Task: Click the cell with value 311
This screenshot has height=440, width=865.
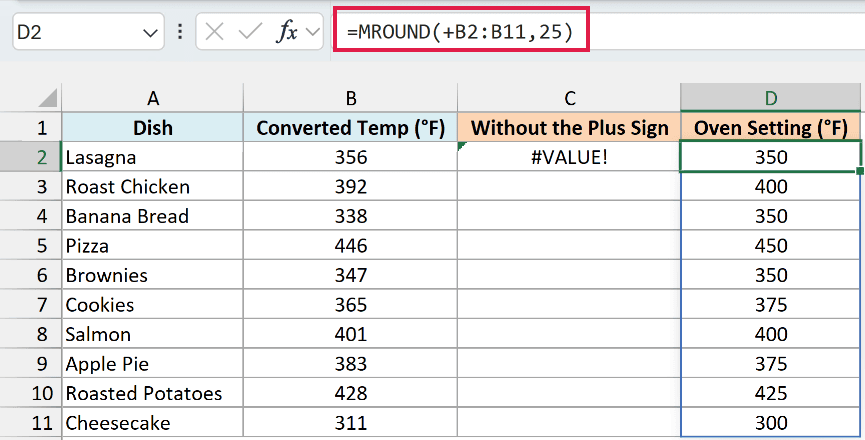Action: coord(350,422)
